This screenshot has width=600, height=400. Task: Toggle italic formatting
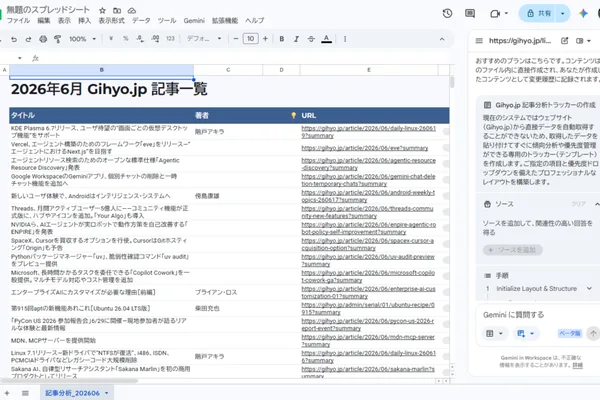[x=296, y=39]
